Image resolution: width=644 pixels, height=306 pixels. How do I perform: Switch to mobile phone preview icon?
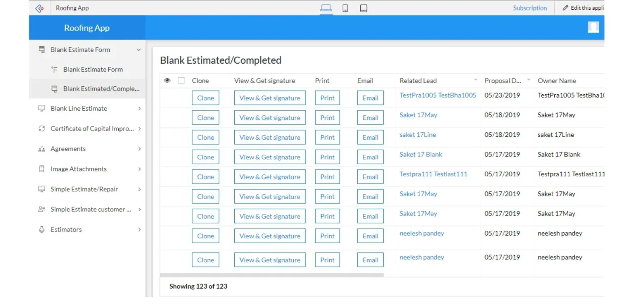tap(345, 8)
